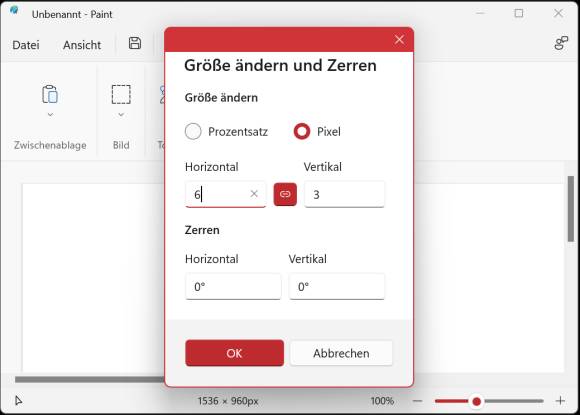Close the Paint window
Viewport: 580px width, 415px height.
tap(558, 13)
